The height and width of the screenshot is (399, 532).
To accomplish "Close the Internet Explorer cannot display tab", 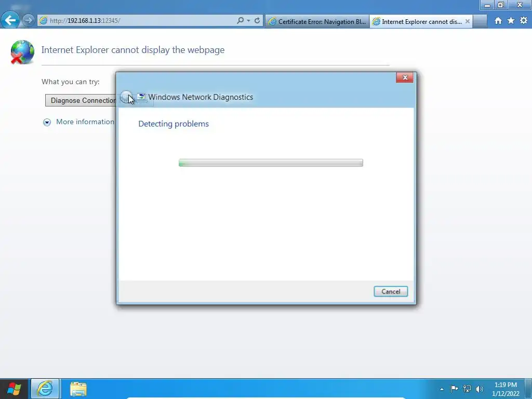I will pos(468,21).
